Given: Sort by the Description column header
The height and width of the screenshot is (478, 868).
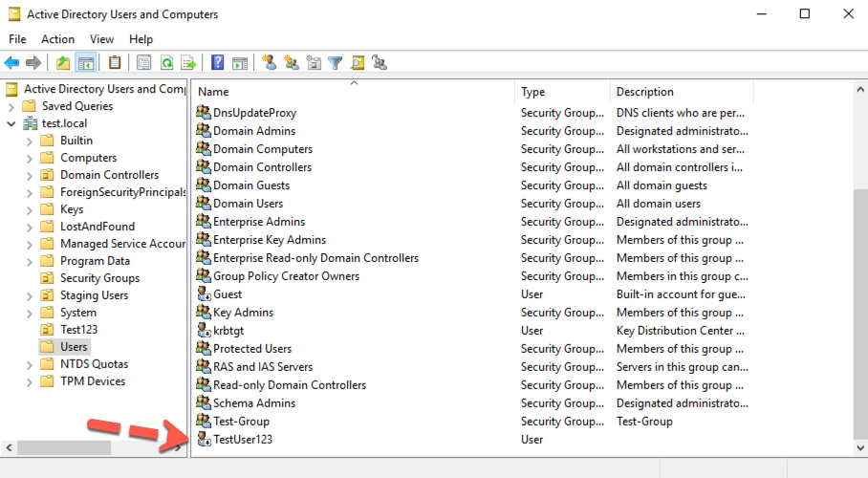Looking at the screenshot, I should point(682,92).
